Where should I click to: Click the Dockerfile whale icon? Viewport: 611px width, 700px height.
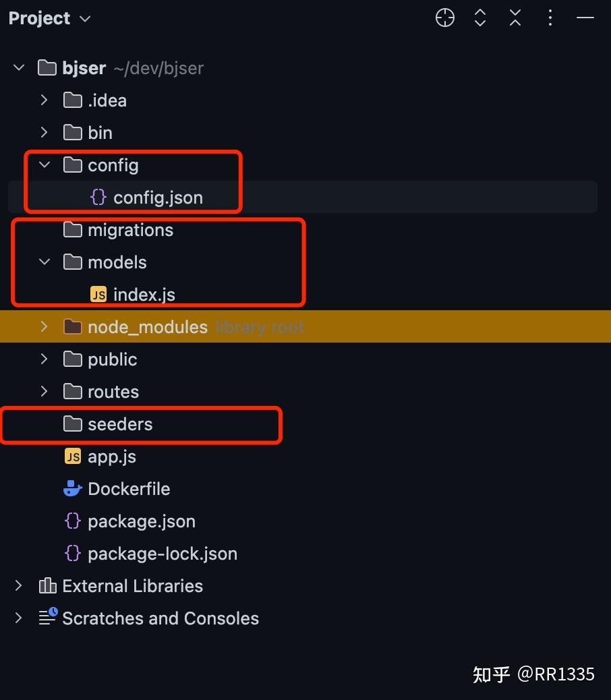click(72, 489)
